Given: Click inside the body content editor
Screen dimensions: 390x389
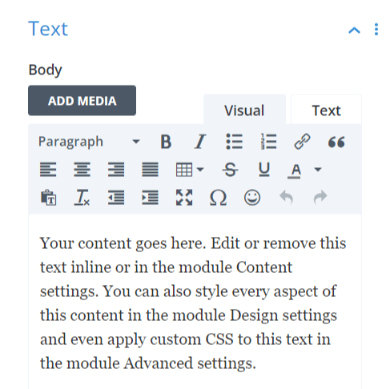Looking at the screenshot, I should tap(195, 302).
